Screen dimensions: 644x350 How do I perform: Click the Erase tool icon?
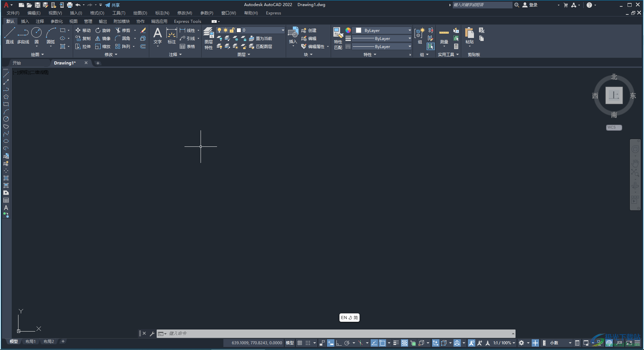(x=143, y=30)
